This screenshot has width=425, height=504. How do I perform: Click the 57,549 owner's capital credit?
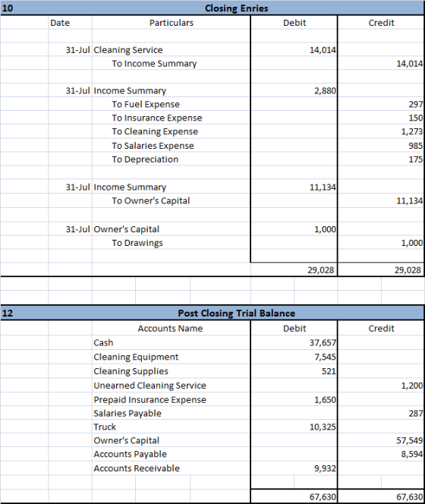coord(410,440)
